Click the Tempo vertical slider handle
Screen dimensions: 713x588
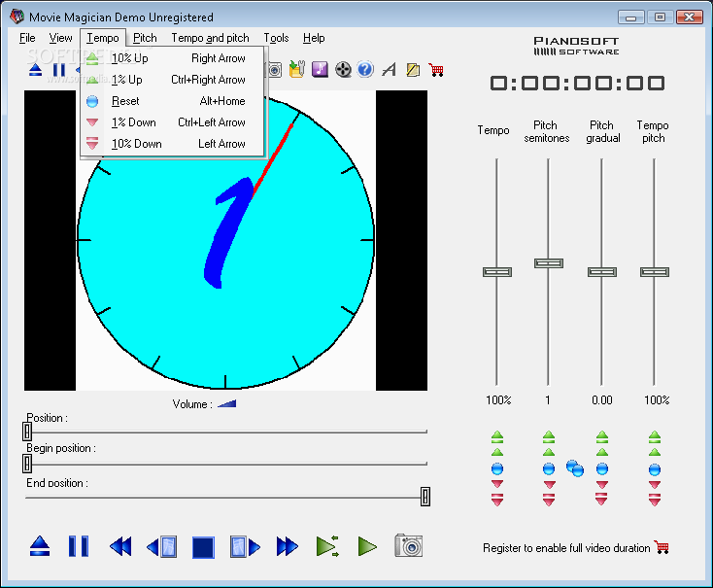[x=496, y=272]
